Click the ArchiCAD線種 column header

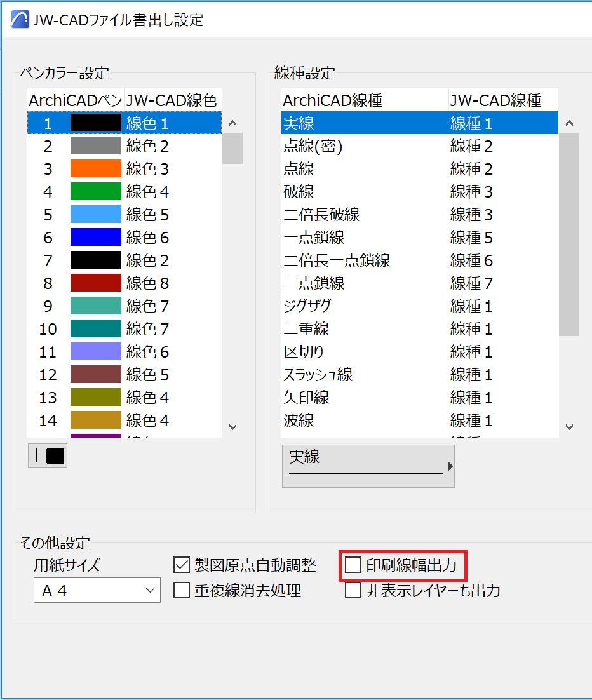pyautogui.click(x=365, y=100)
